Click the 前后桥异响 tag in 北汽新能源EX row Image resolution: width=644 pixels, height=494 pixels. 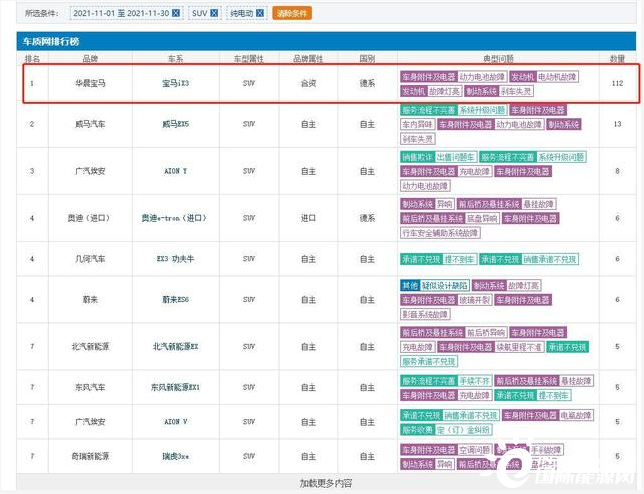[486, 333]
